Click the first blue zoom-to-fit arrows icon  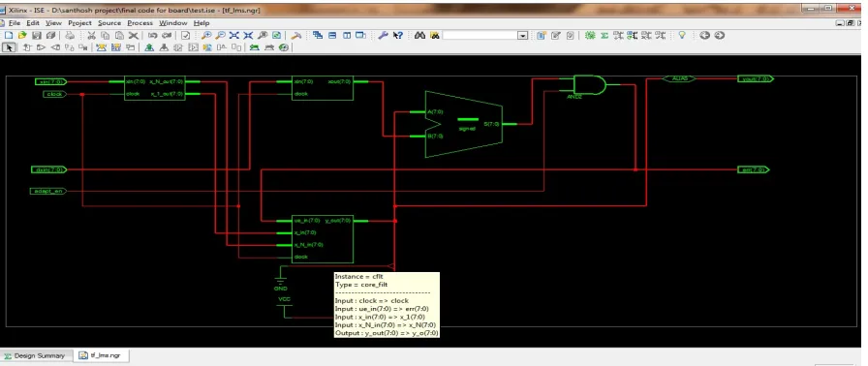pyautogui.click(x=234, y=36)
